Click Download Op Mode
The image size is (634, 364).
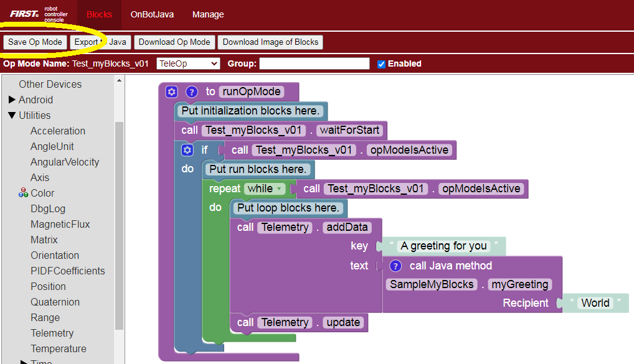pyautogui.click(x=175, y=42)
